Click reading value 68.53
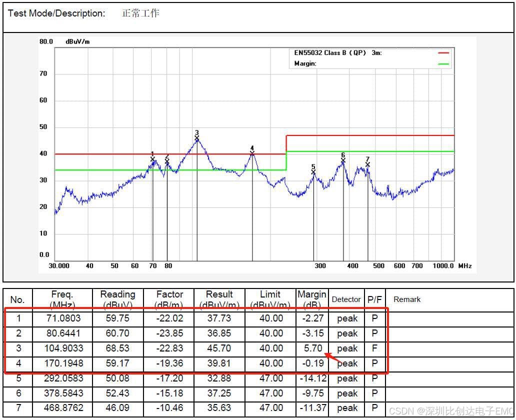Viewport: 516px width, 420px height. pyautogui.click(x=117, y=348)
